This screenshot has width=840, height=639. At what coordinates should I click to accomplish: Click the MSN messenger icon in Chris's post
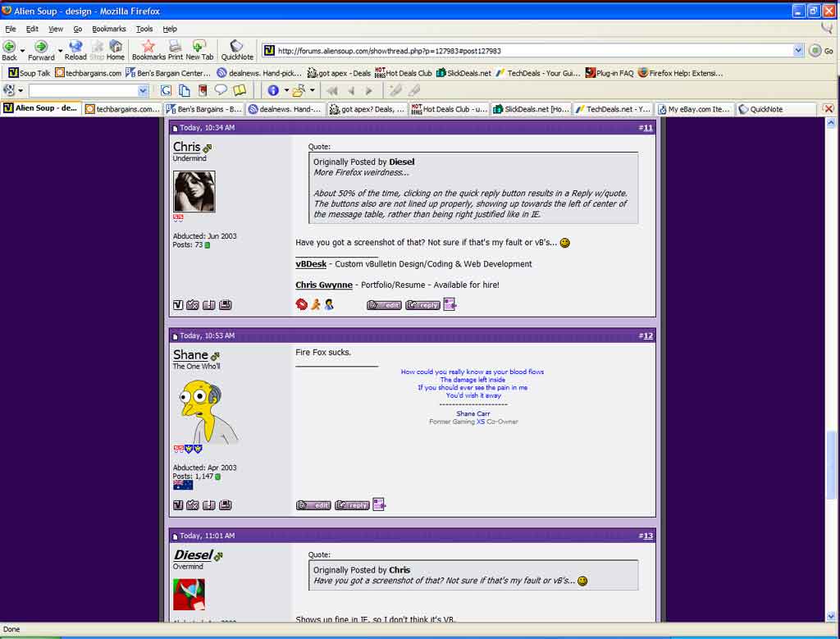[329, 304]
